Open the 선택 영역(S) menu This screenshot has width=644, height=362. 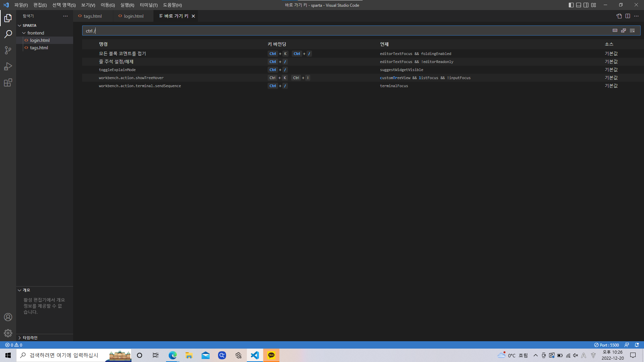tap(64, 5)
